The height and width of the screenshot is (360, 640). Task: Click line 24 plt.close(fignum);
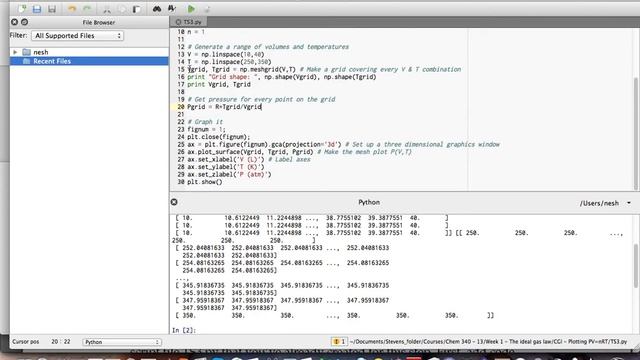click(x=218, y=137)
